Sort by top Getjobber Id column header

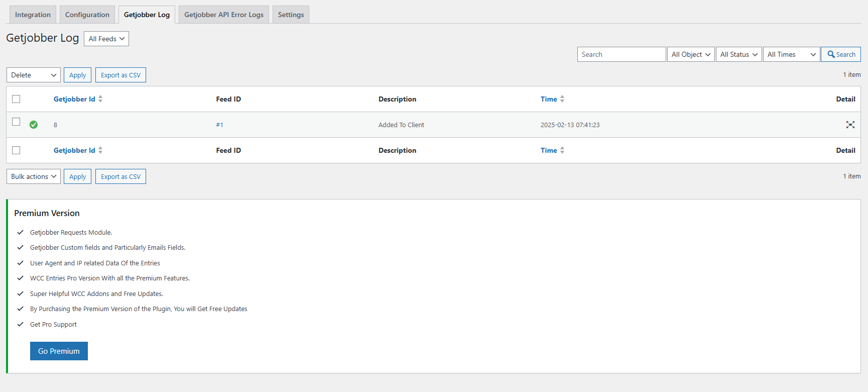pyautogui.click(x=74, y=99)
